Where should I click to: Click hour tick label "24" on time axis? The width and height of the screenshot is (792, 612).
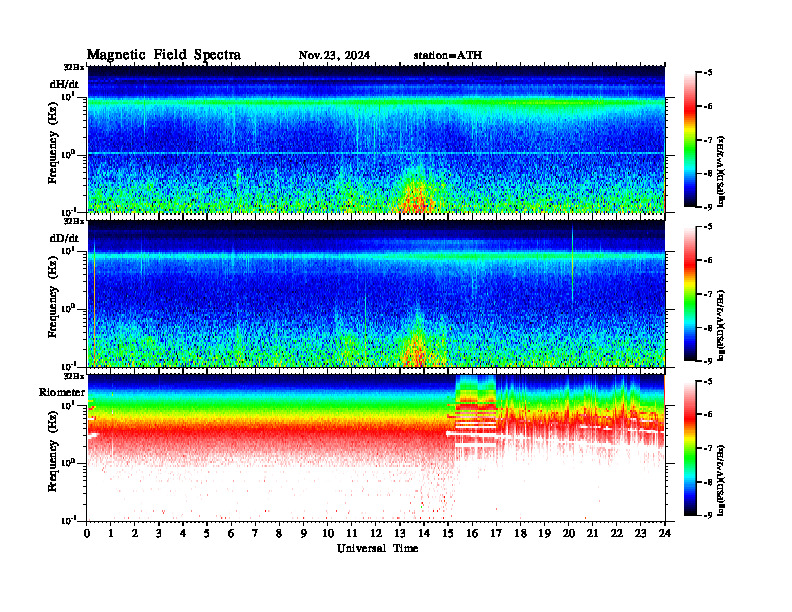click(665, 533)
